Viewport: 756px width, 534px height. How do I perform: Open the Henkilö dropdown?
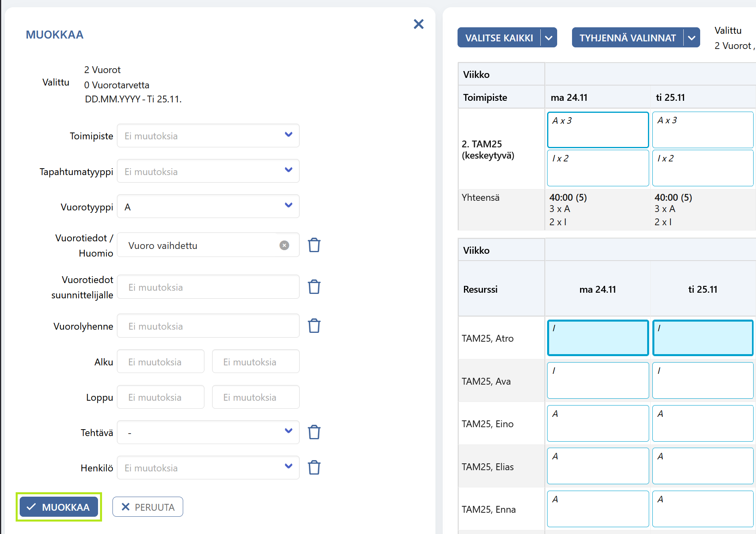208,468
